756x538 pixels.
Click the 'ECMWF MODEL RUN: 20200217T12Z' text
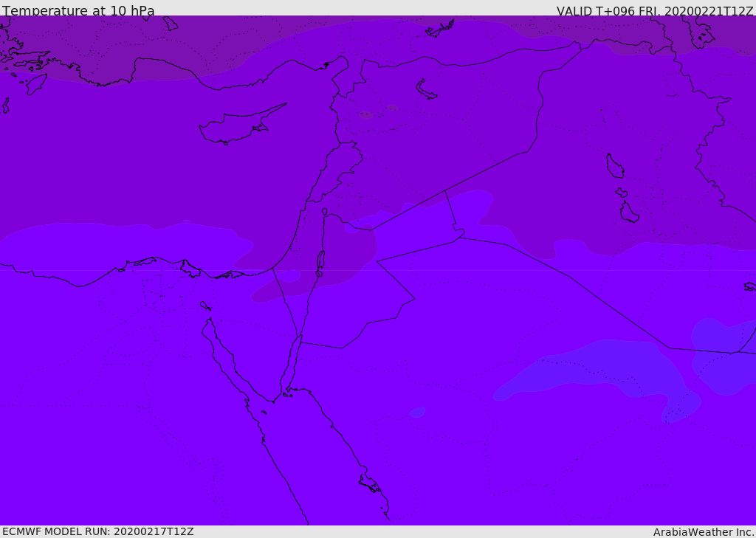(x=98, y=531)
